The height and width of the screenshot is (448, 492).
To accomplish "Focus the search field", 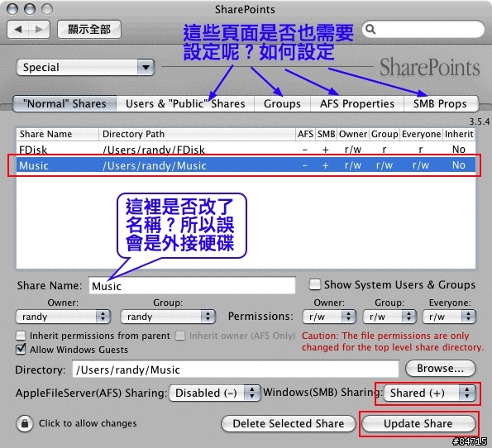I will coord(423,30).
